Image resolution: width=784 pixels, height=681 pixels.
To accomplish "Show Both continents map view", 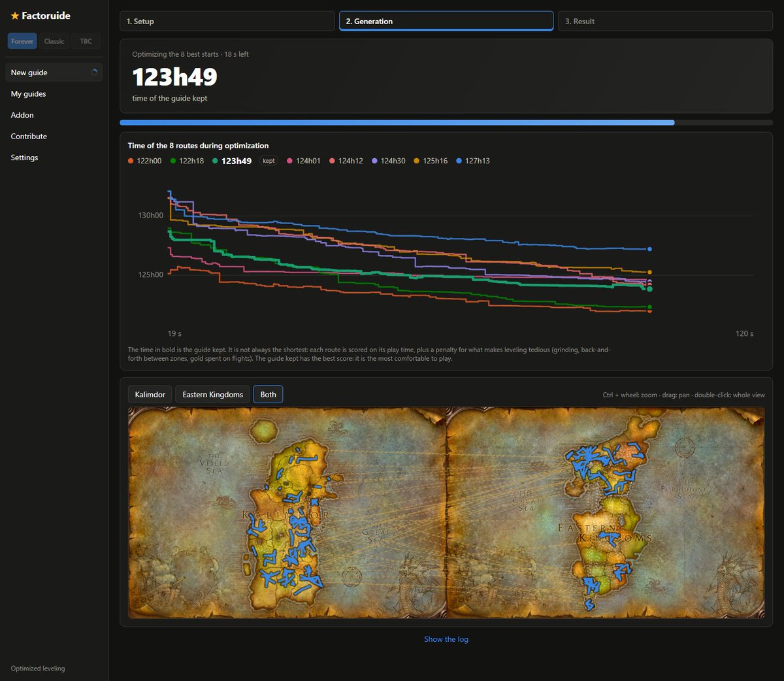I will point(268,394).
